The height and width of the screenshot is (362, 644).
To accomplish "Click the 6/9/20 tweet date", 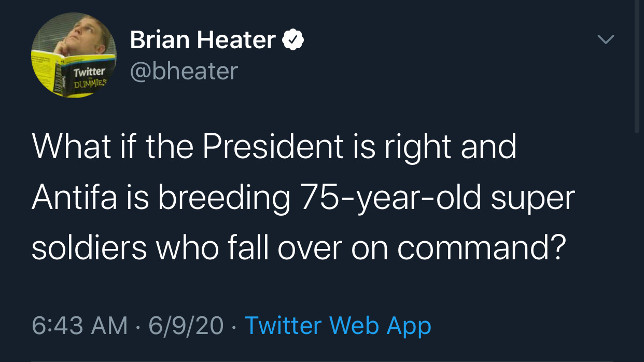I will [186, 326].
